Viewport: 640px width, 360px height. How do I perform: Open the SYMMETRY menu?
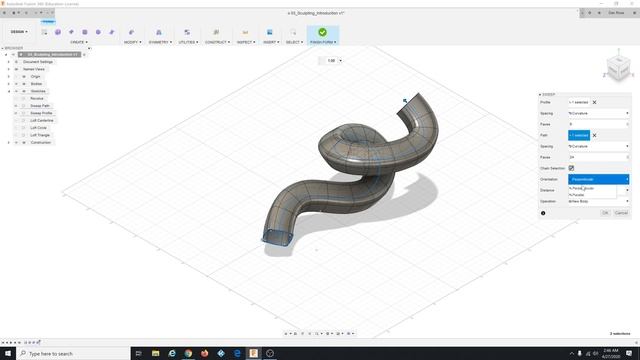(160, 42)
